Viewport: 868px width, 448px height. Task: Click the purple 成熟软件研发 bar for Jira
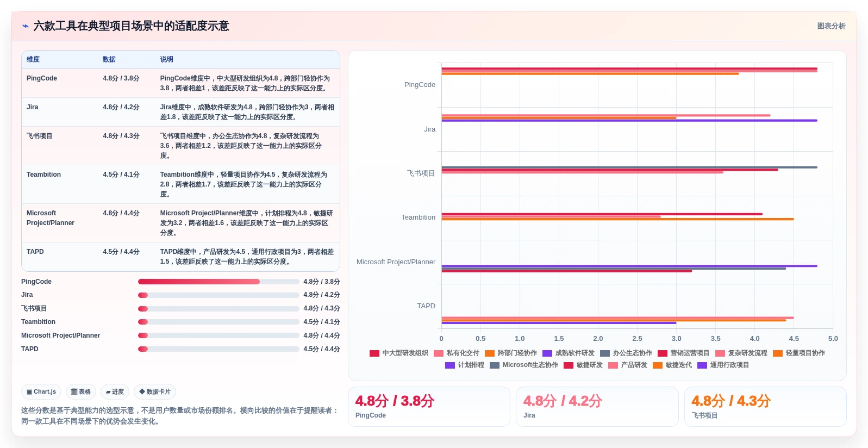[629, 121]
